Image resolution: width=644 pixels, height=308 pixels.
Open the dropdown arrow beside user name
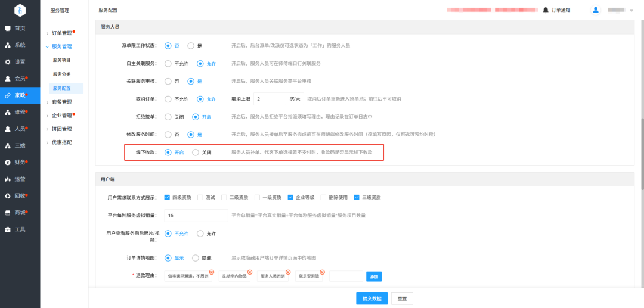pyautogui.click(x=631, y=10)
